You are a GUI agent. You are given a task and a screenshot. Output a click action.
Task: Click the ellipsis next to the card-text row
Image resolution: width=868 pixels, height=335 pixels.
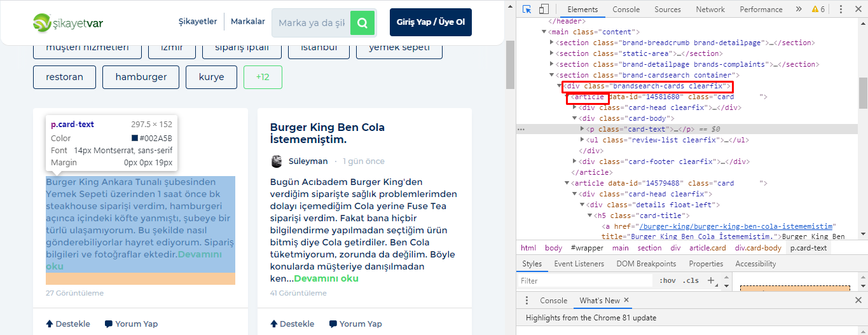(x=521, y=129)
